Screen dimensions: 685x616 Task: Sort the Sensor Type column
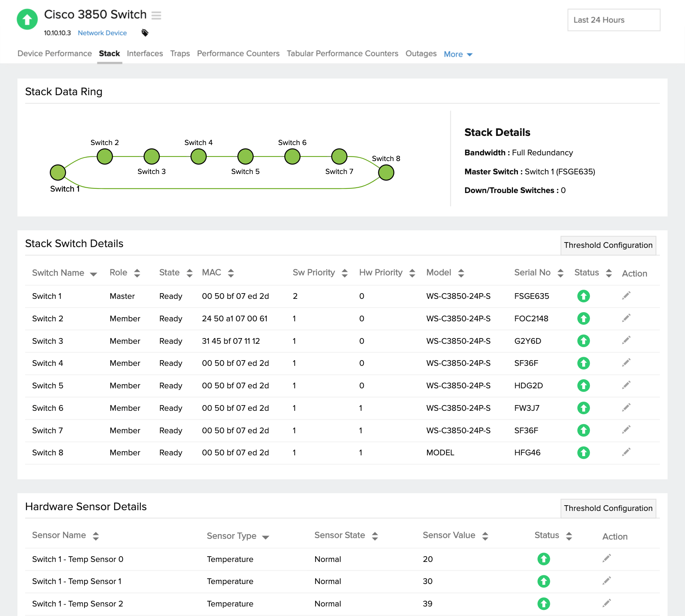pos(265,537)
